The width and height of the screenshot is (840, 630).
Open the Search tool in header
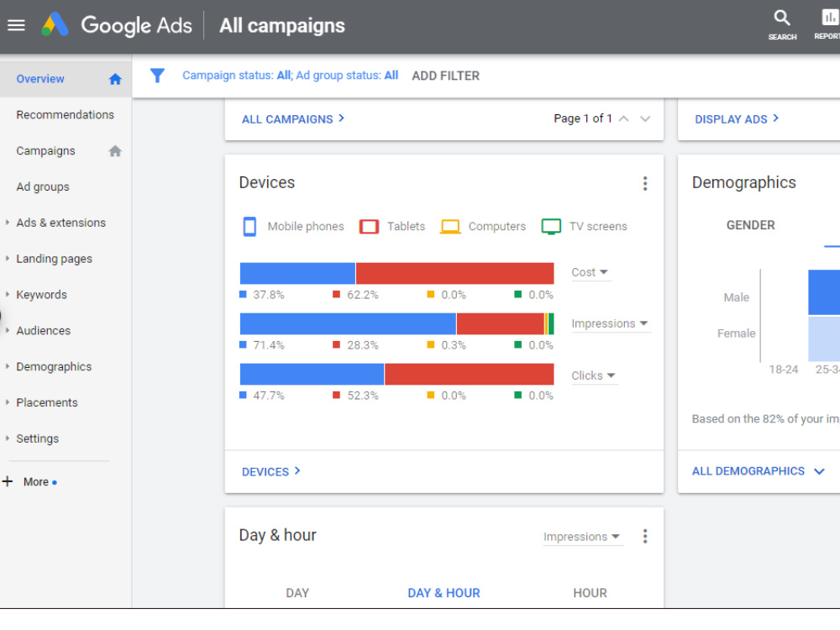click(x=782, y=24)
